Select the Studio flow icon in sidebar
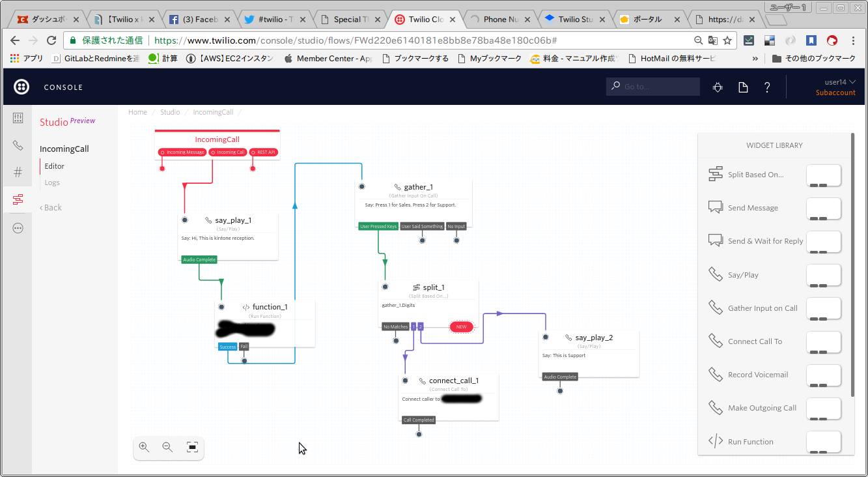Viewport: 868px width, 477px height. 18,199
